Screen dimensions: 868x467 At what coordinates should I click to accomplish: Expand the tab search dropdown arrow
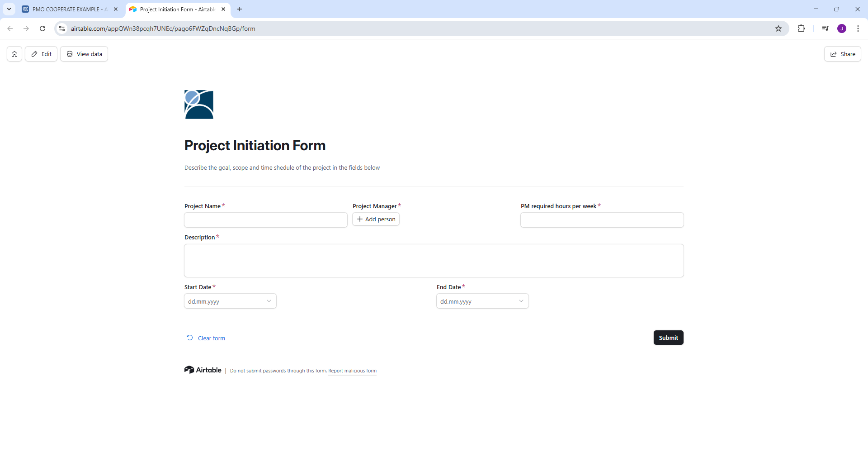9,9
